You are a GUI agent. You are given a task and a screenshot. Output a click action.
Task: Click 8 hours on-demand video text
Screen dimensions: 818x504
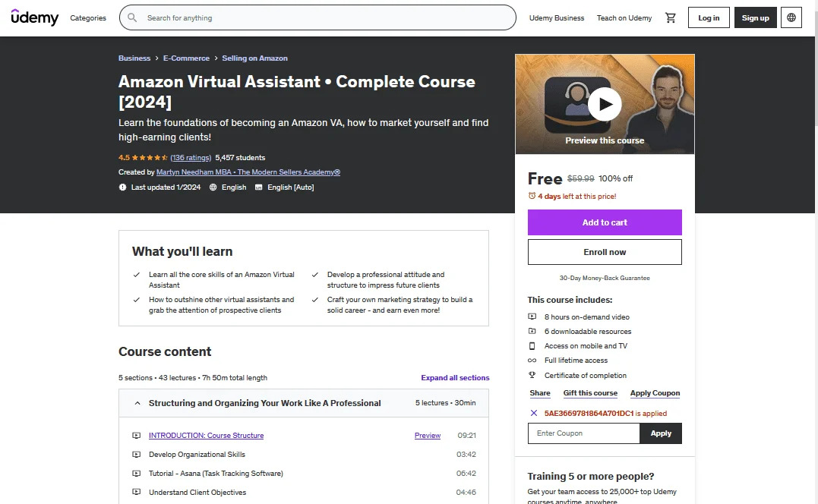tap(587, 317)
